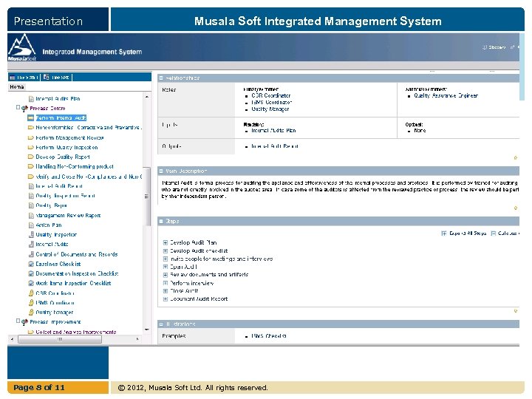The width and height of the screenshot is (532, 399).
Task: Open Collect and Analyze Improvements task
Action: click(76, 332)
